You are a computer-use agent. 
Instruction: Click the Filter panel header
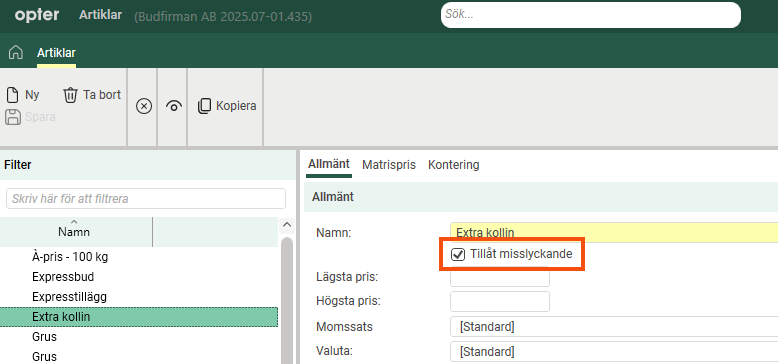click(148, 165)
